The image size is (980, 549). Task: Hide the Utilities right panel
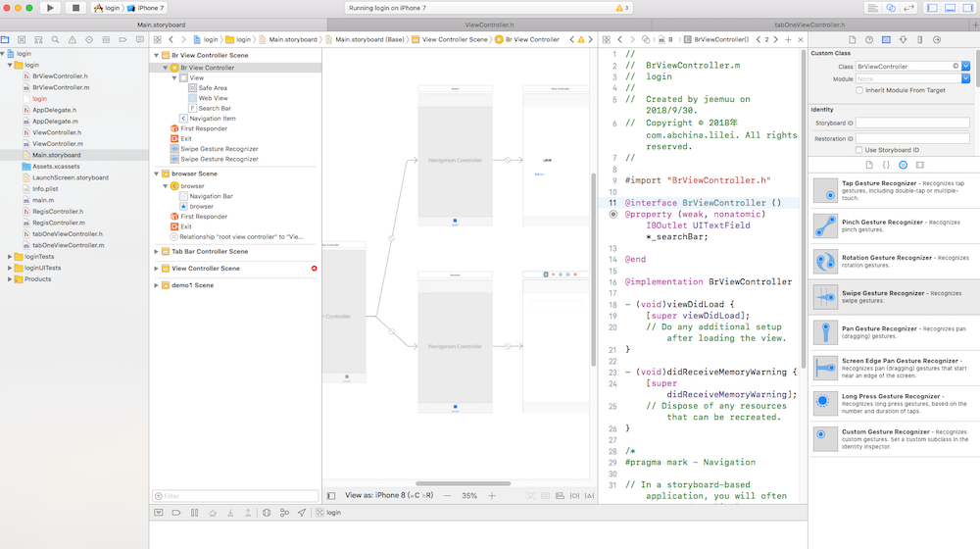pos(968,8)
